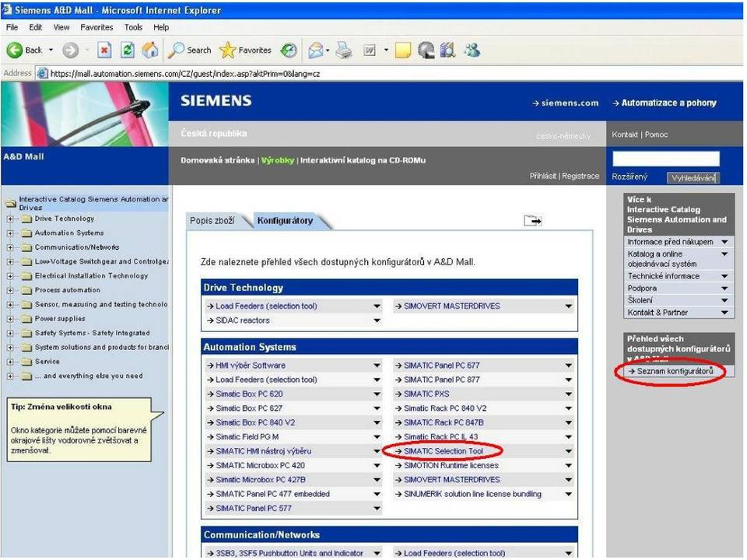Open the Messenger people icon
This screenshot has height=560, width=747.
[472, 50]
